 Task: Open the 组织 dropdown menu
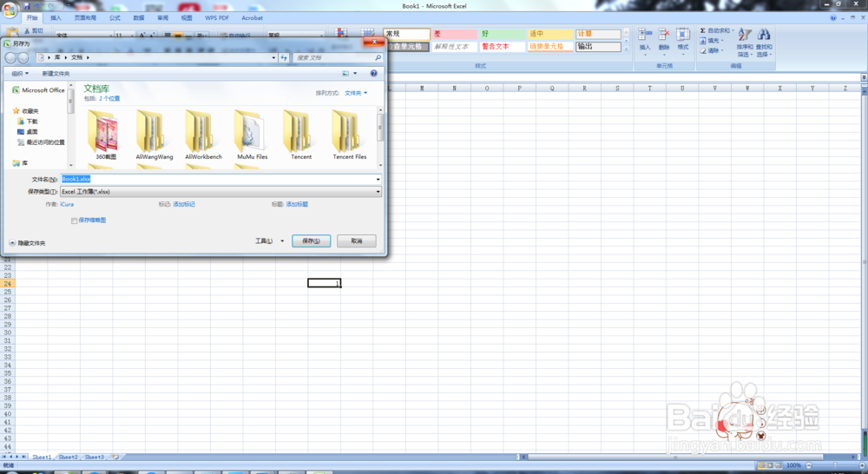20,73
